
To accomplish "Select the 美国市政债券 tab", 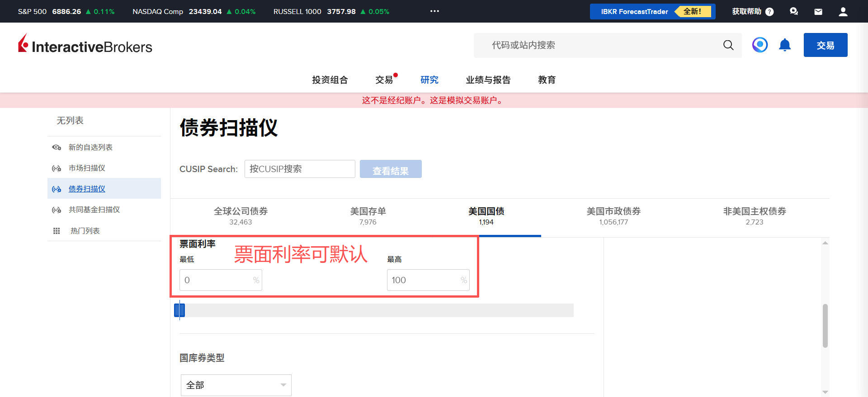I will point(613,216).
